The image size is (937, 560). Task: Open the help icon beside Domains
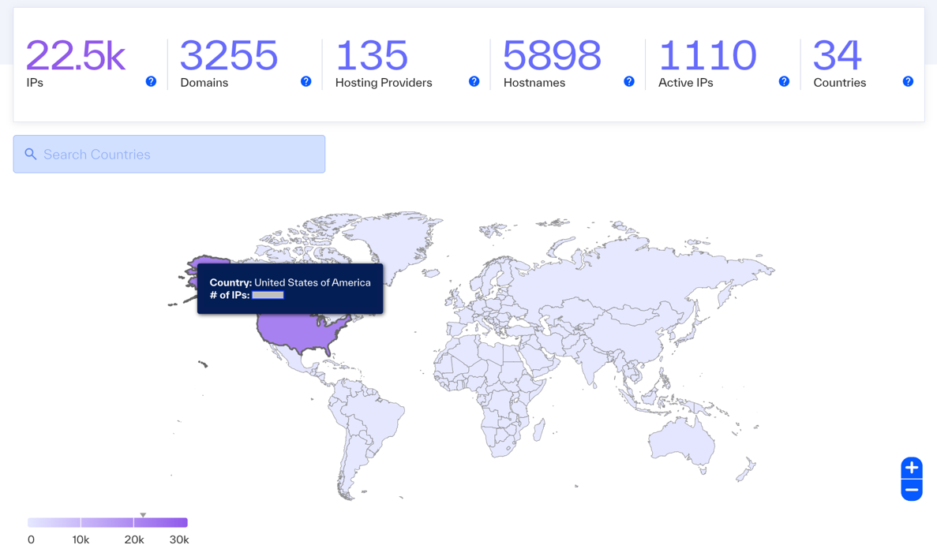click(x=306, y=81)
